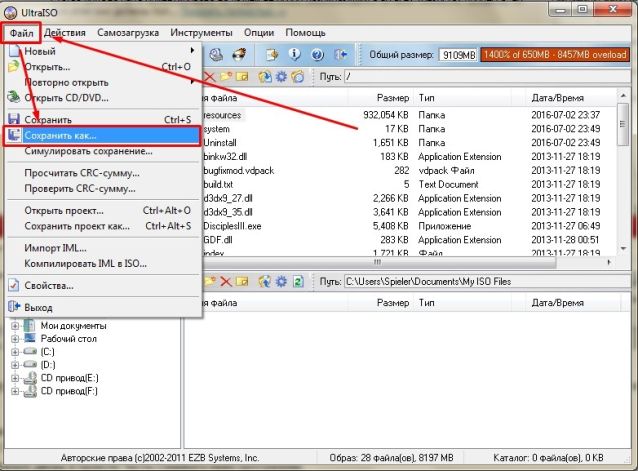Open the image info toolbar icon
This screenshot has height=471, width=638.
coord(294,54)
